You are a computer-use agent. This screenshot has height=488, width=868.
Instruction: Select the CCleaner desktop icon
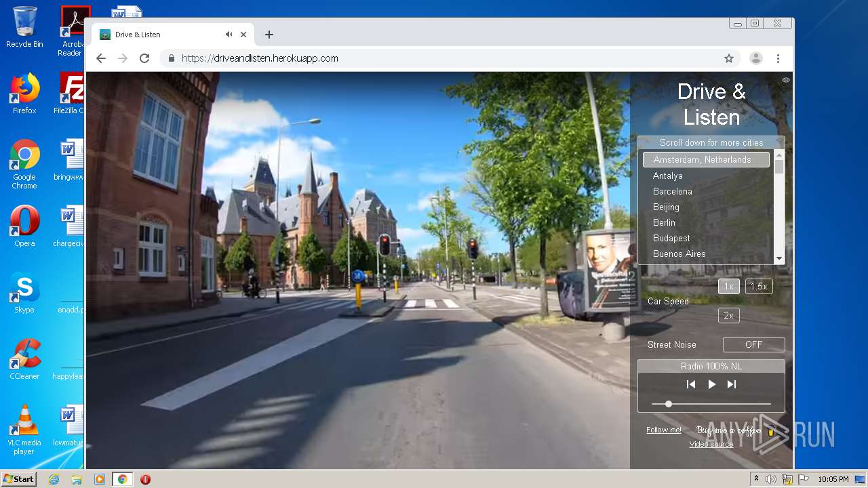[x=24, y=359]
